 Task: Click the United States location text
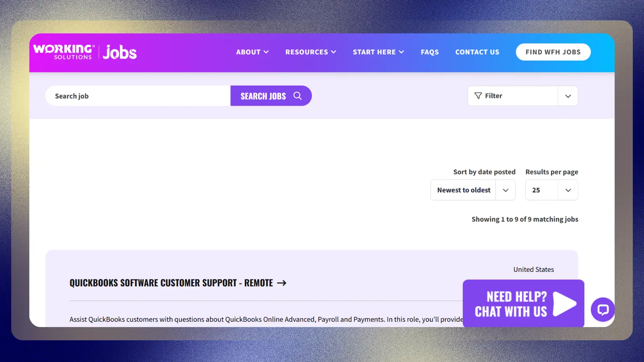(x=534, y=269)
